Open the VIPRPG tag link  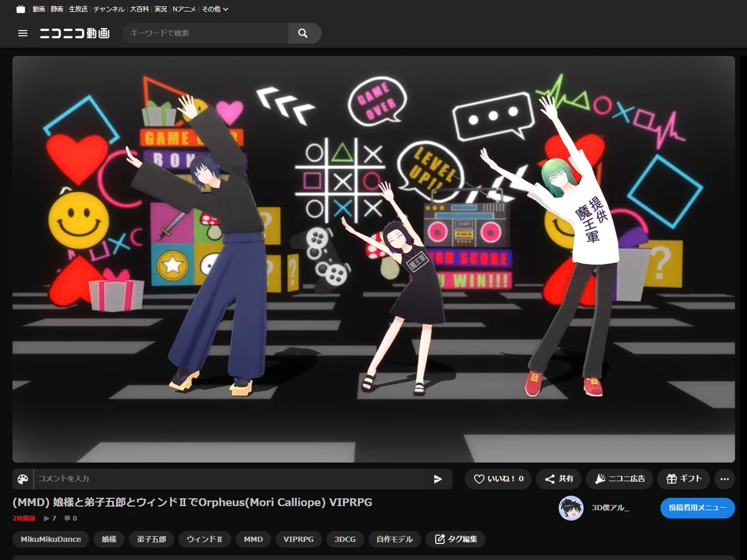(x=298, y=539)
